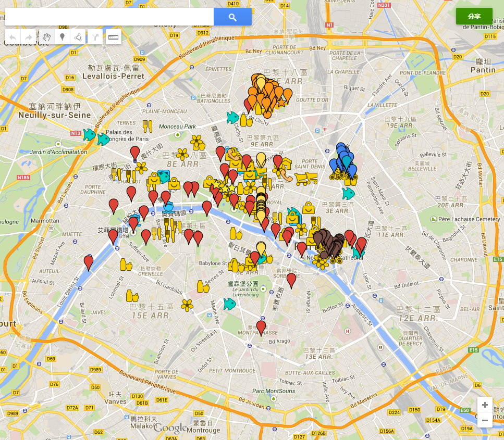This screenshot has width=504, height=440.
Task: Click the teal pin in the blue cluster
Action: pyautogui.click(x=347, y=162)
